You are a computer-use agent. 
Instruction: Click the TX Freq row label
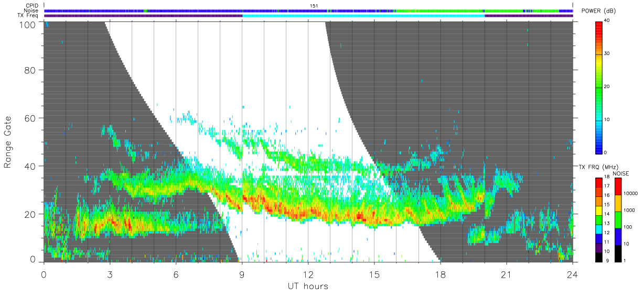tap(28, 16)
